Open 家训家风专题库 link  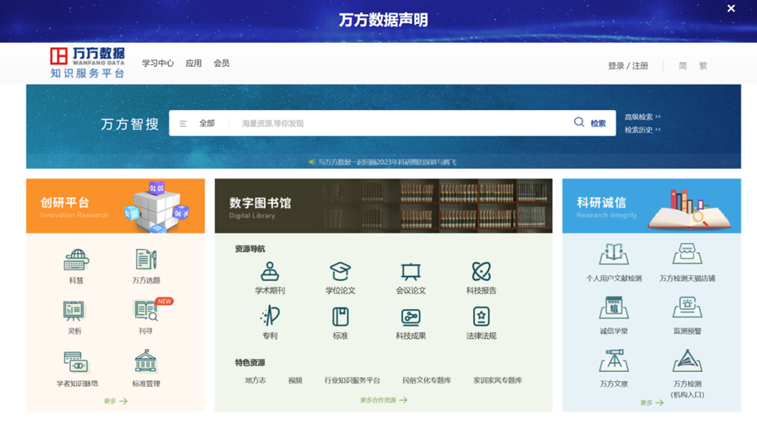(x=498, y=380)
